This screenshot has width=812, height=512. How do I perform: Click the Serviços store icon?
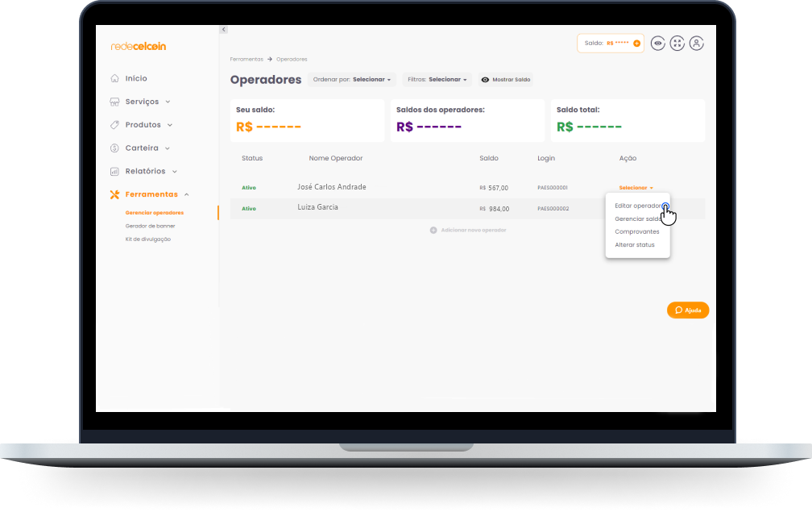click(114, 102)
